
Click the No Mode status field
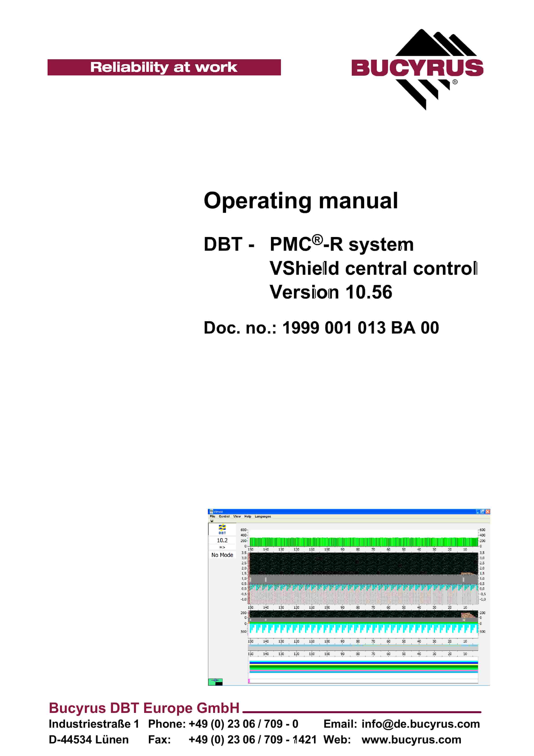pyautogui.click(x=222, y=555)
